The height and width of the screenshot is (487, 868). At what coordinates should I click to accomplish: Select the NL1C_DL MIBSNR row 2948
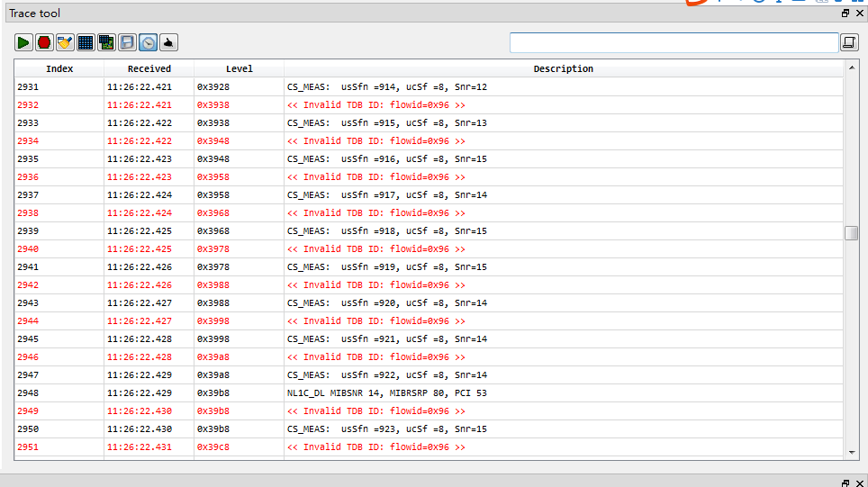pyautogui.click(x=387, y=393)
